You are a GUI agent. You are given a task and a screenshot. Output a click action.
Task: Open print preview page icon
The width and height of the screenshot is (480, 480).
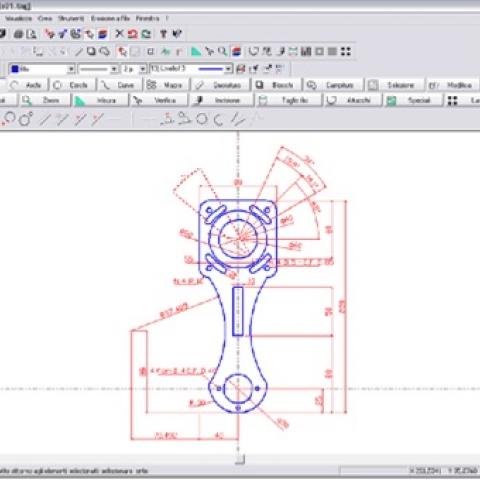point(31,34)
